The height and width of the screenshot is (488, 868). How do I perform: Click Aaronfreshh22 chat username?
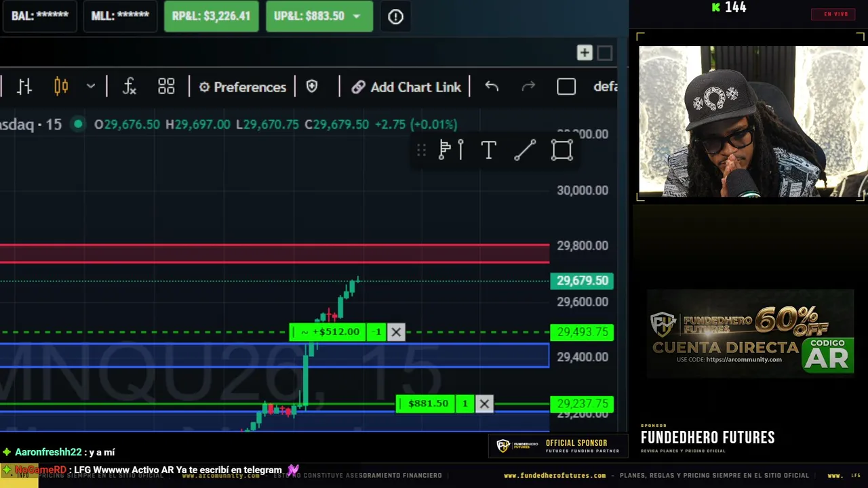[48, 452]
